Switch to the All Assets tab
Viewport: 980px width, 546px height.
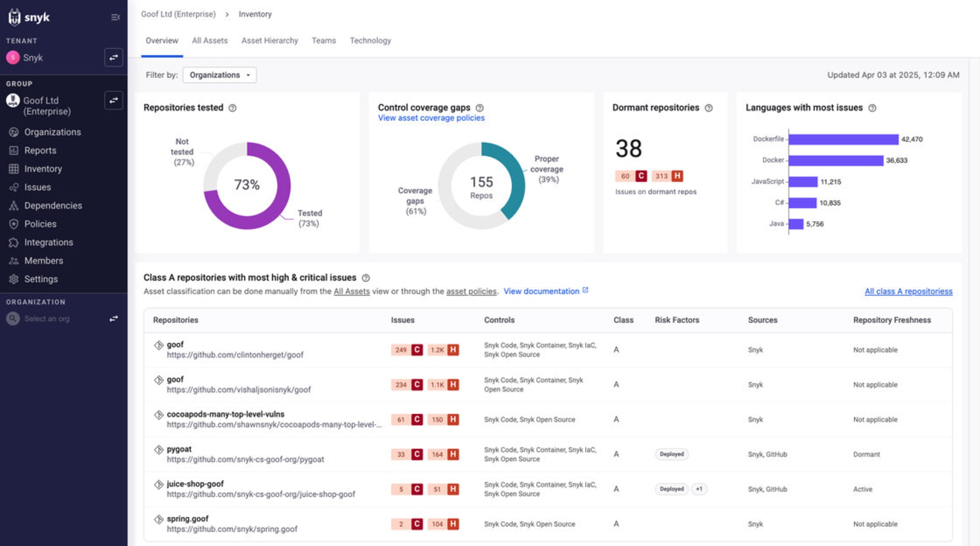[210, 41]
